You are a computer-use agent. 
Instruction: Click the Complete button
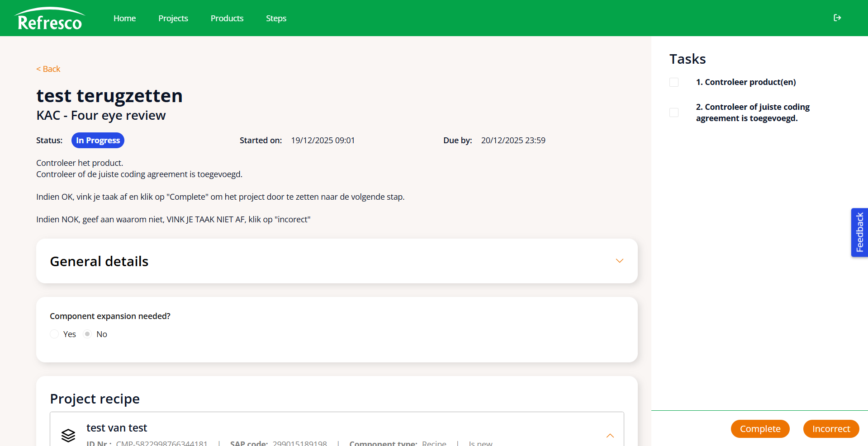(x=760, y=429)
